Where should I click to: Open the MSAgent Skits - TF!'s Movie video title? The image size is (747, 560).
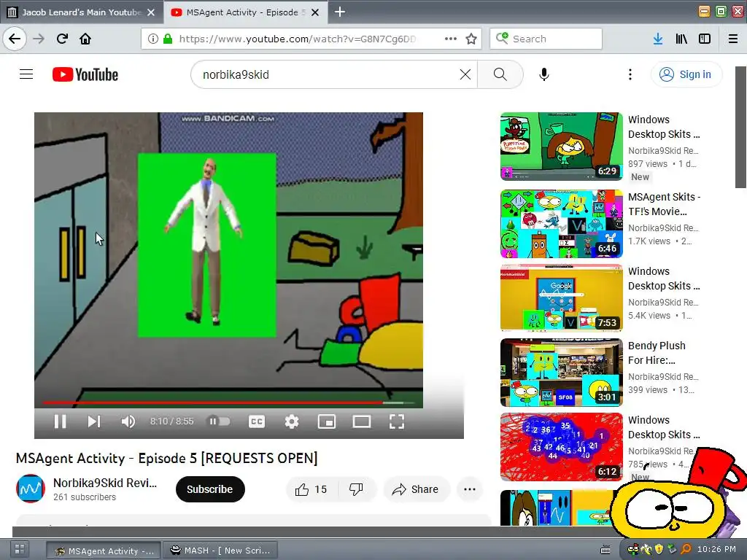coord(664,204)
